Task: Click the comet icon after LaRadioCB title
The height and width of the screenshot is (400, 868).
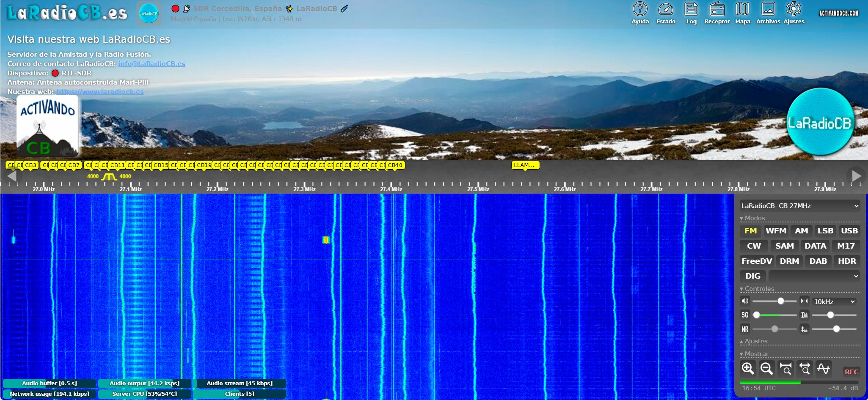Action: (x=344, y=8)
